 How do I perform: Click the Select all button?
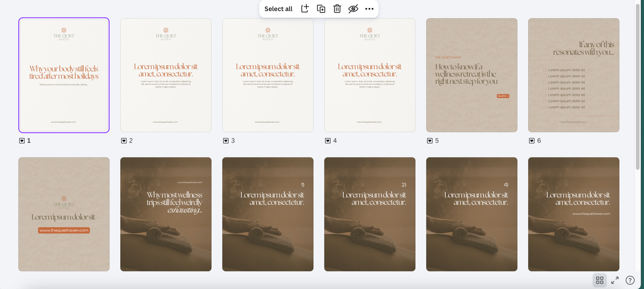pos(278,9)
